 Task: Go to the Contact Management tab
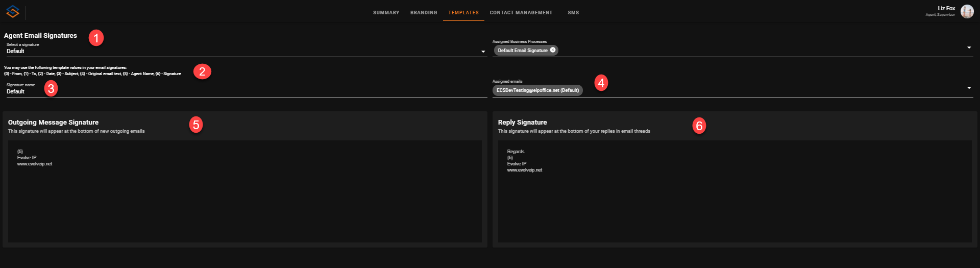pos(521,13)
